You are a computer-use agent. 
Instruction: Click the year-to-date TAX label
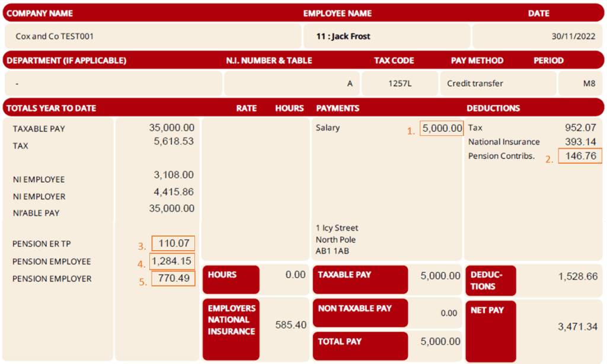[x=20, y=146]
